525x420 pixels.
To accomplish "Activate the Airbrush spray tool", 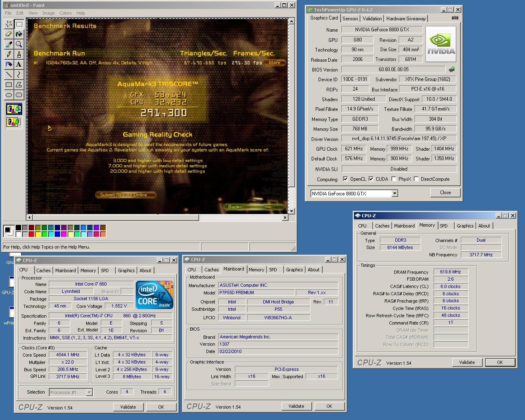I will (x=9, y=65).
